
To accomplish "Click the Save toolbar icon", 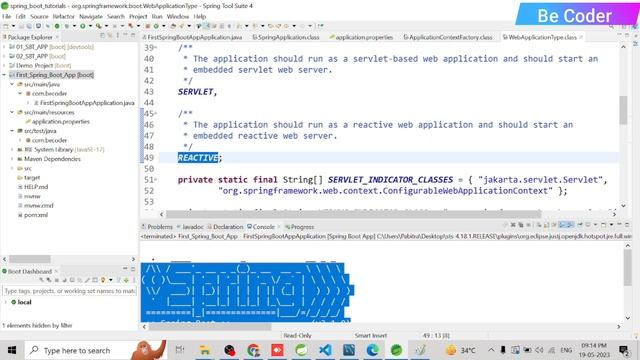I will click(x=21, y=26).
